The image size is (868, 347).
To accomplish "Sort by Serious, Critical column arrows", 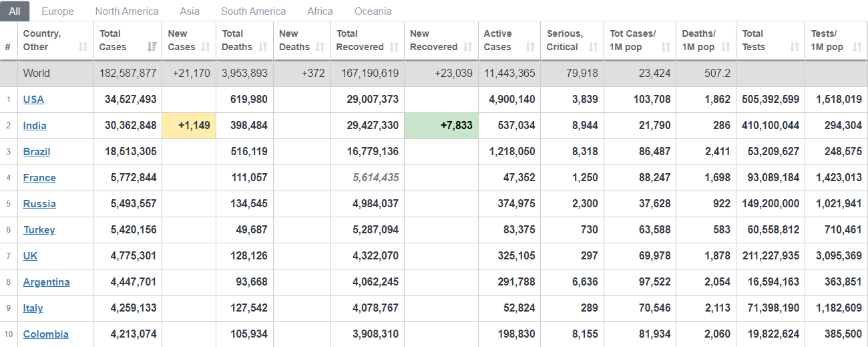I will [x=593, y=47].
